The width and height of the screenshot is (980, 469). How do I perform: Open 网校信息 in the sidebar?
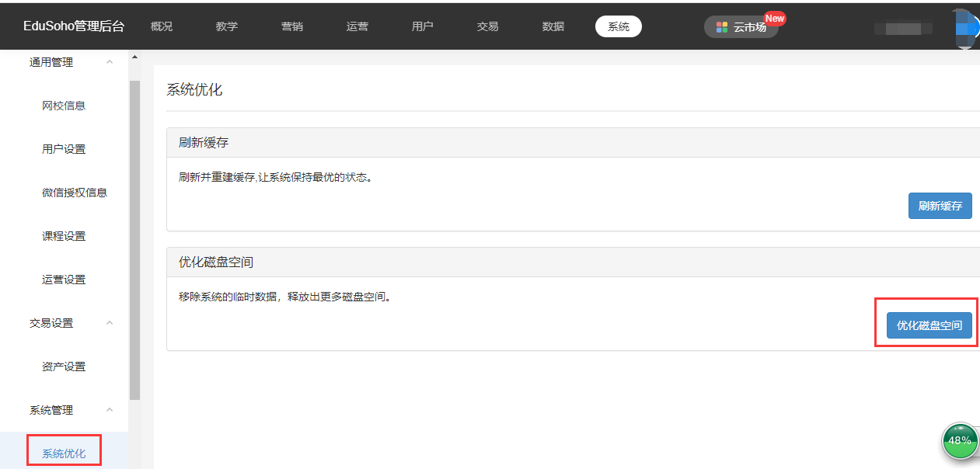click(x=64, y=106)
